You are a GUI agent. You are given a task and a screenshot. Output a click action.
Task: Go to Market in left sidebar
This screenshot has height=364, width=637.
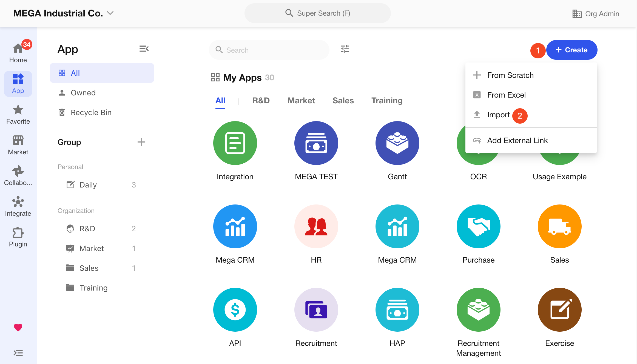[x=18, y=145]
